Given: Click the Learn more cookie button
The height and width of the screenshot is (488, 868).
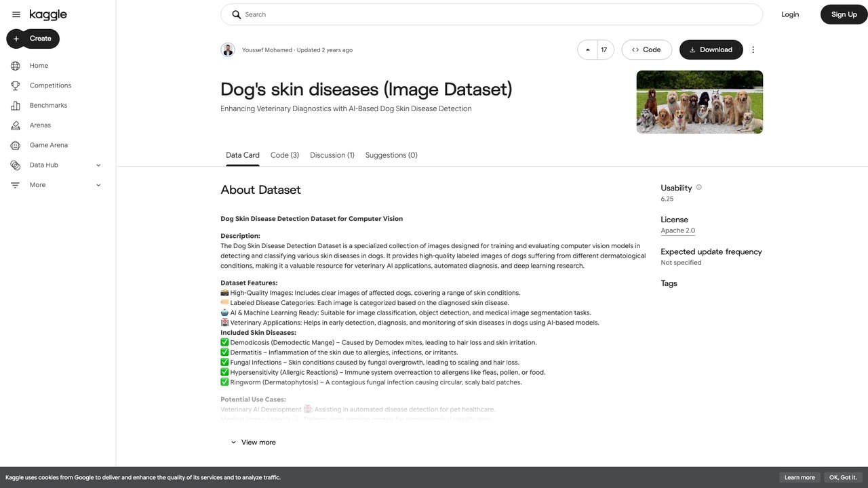Looking at the screenshot, I should (800, 477).
